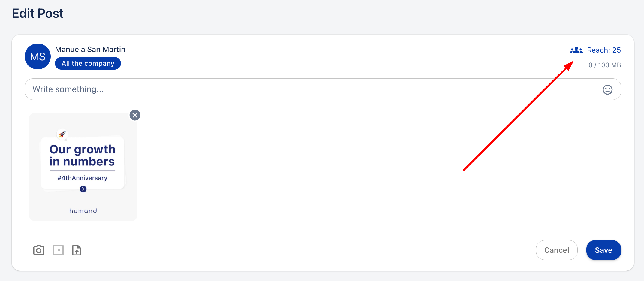Image resolution: width=644 pixels, height=281 pixels.
Task: Save the edited post
Action: point(603,250)
